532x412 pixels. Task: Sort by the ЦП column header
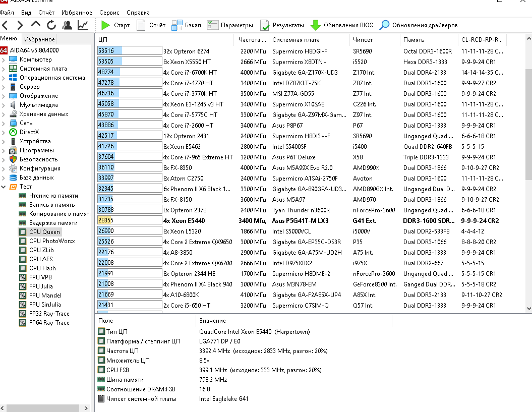[164, 40]
